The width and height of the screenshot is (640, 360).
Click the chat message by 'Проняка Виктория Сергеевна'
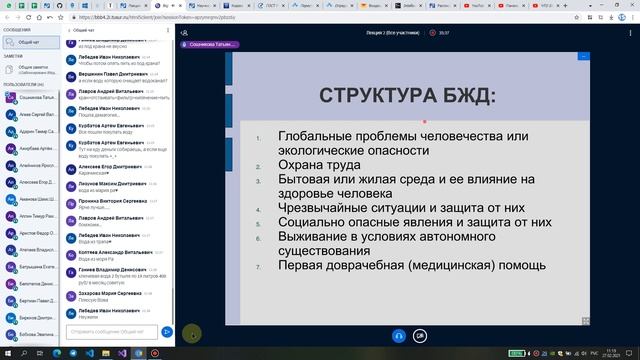pyautogui.click(x=118, y=204)
